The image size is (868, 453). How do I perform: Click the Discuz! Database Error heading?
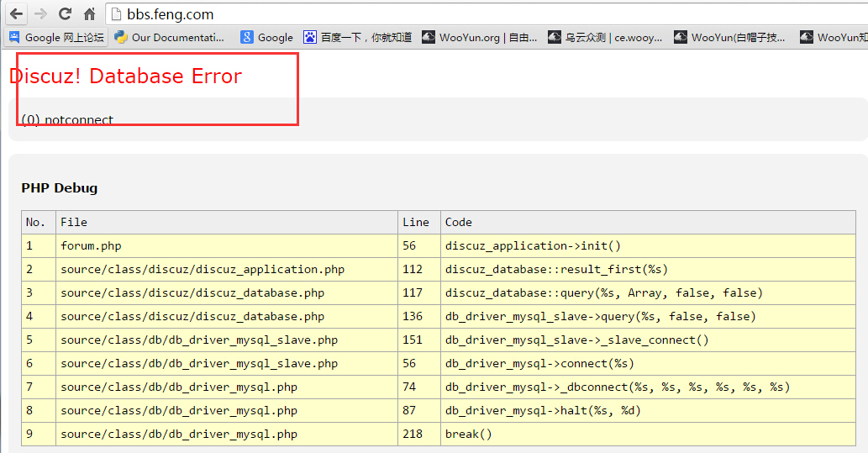click(x=126, y=76)
